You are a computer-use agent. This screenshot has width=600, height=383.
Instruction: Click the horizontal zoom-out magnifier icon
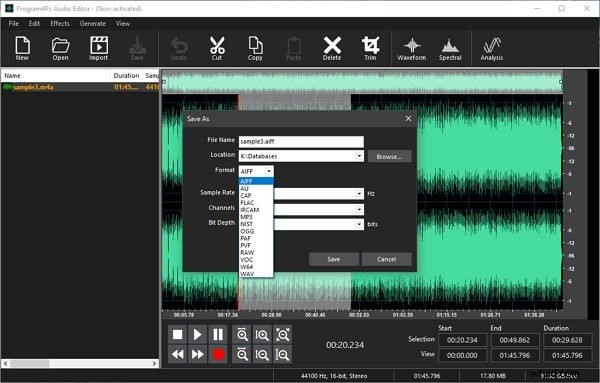click(242, 354)
